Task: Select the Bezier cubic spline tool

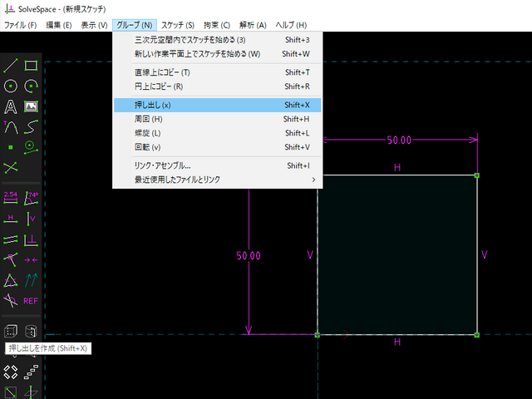Action: [31, 127]
